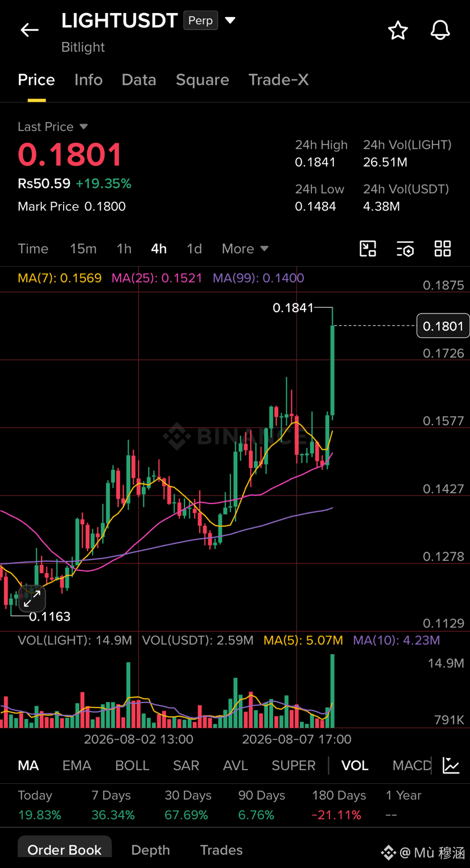Viewport: 470px width, 868px height.
Task: Enable the EMA indicator
Action: [77, 766]
